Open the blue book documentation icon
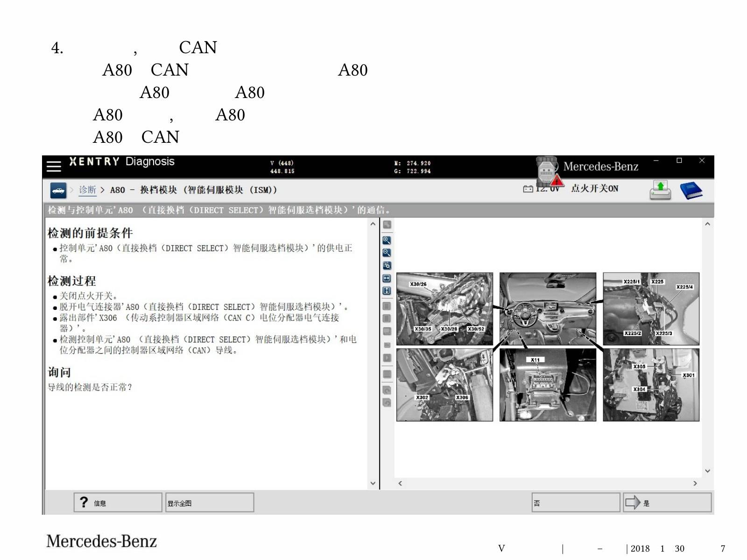The width and height of the screenshot is (747, 560). pyautogui.click(x=691, y=190)
